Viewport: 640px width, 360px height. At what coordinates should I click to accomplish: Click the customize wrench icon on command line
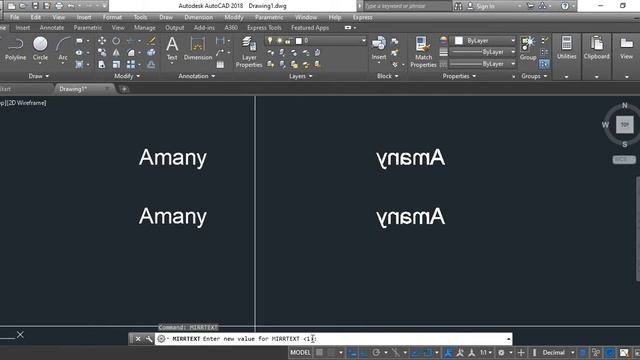149,339
